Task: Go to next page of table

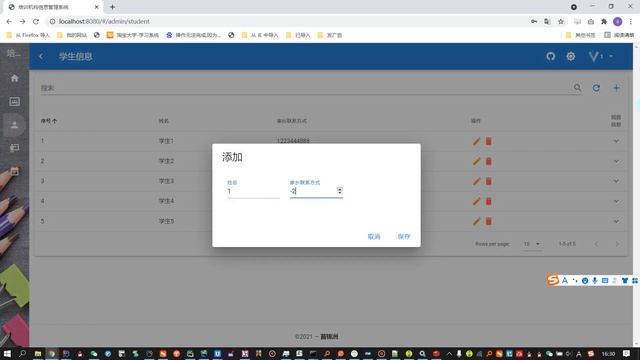Action: pos(617,244)
